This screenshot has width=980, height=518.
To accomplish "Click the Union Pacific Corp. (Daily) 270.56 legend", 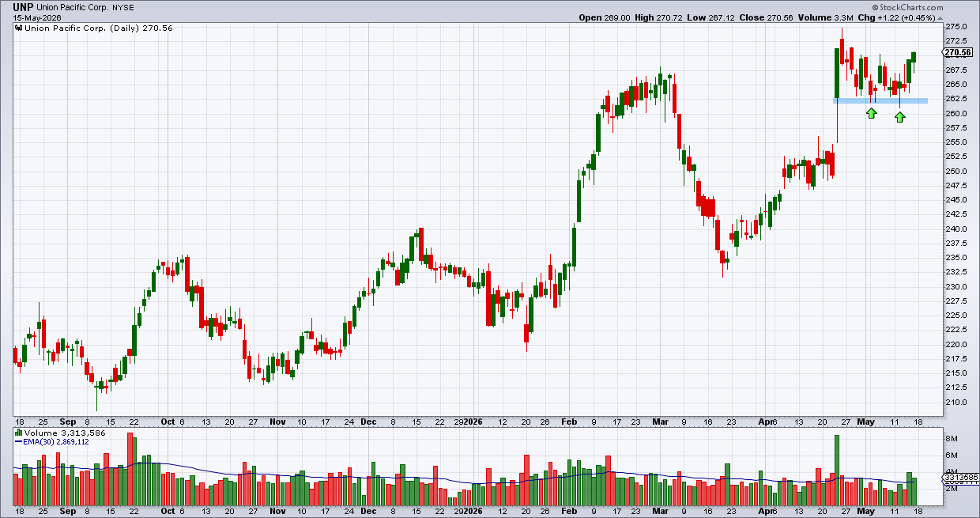I will [x=99, y=28].
